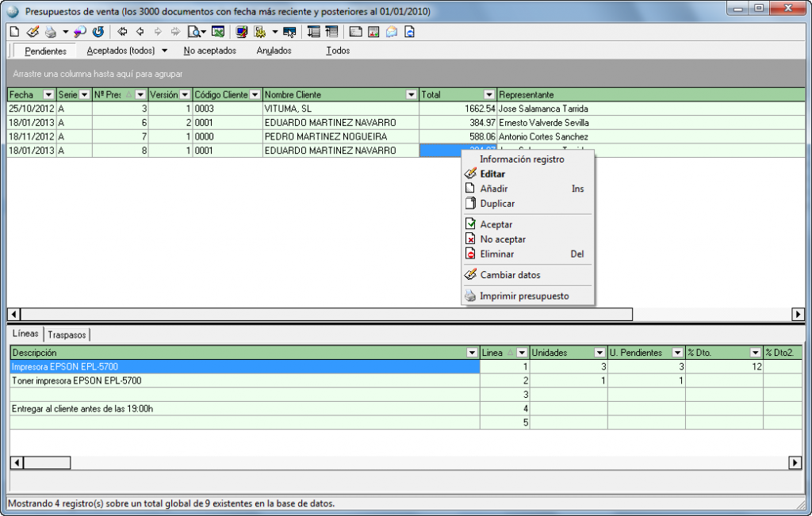Expand the Total column filter dropdown
The width and height of the screenshot is (812, 516).
click(489, 95)
